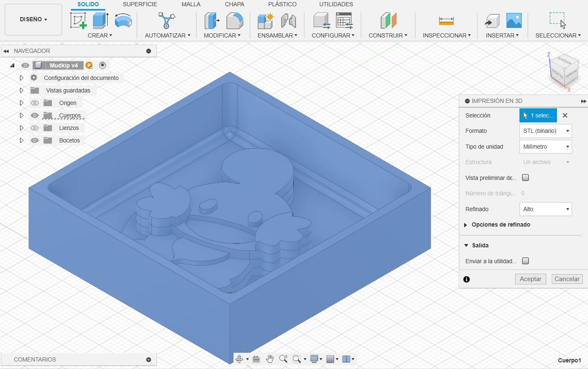Select the Fillet tool icon

235,20
